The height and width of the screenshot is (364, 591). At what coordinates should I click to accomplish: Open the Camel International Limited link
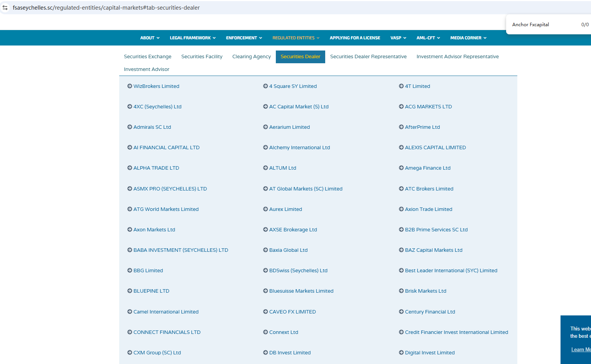[166, 312]
